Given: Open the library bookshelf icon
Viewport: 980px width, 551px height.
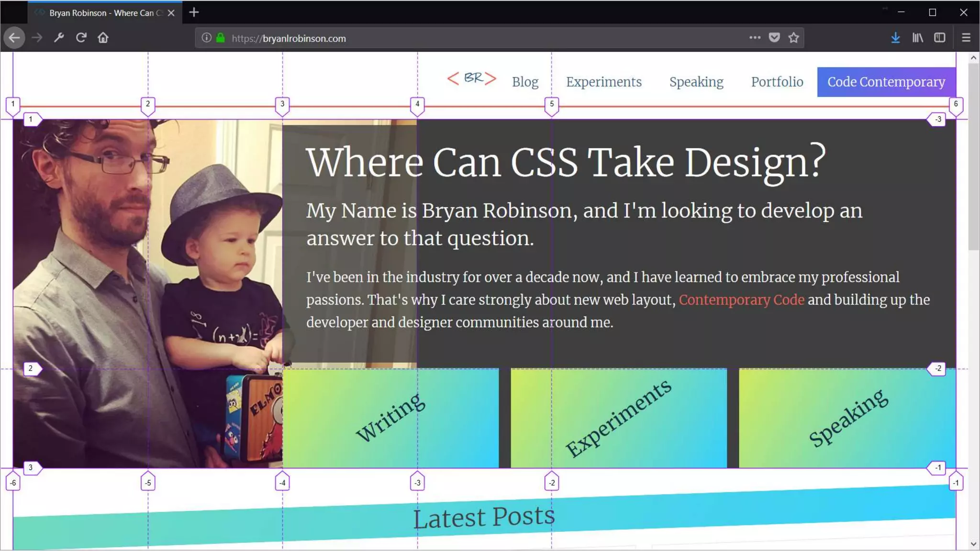Looking at the screenshot, I should click(x=917, y=38).
